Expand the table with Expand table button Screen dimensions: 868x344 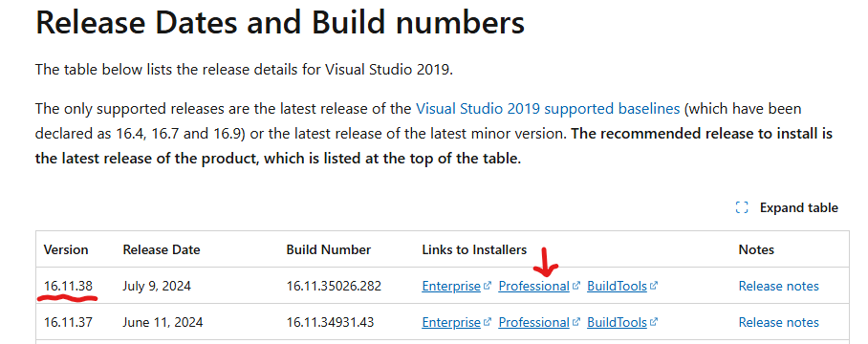tap(787, 208)
